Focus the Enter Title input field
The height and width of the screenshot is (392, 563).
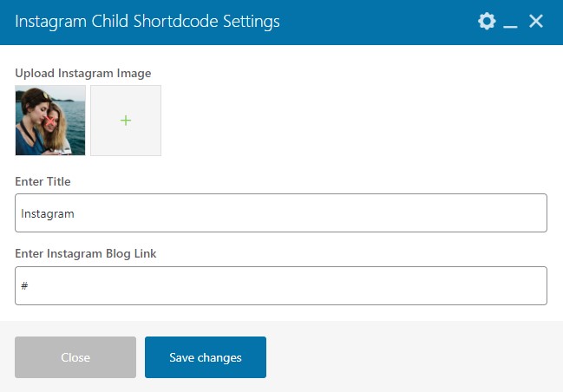pyautogui.click(x=281, y=212)
